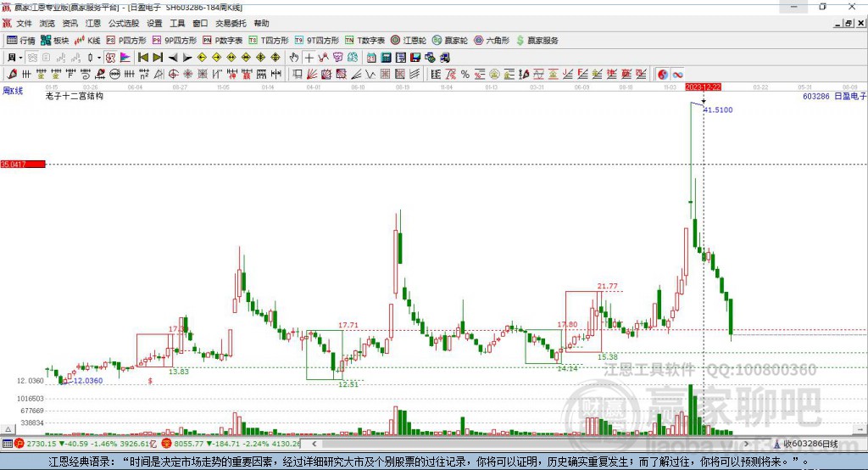Click 周K线 label

[13, 91]
